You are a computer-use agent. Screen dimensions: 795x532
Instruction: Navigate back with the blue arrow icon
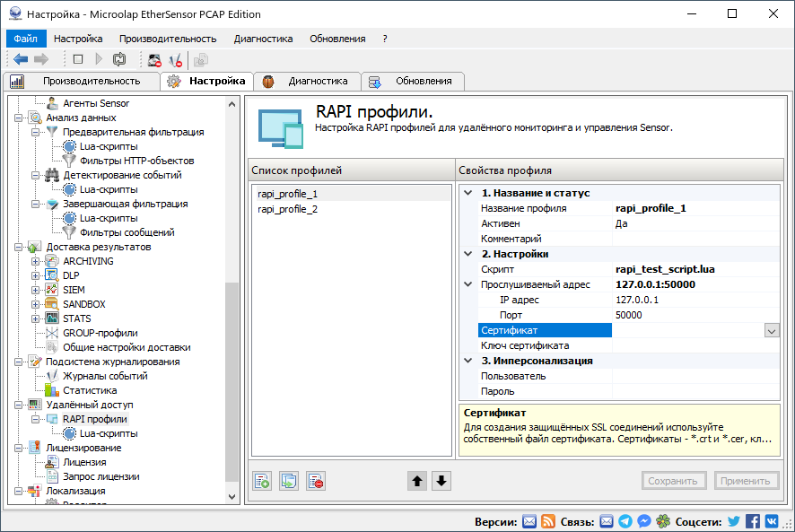tap(21, 58)
